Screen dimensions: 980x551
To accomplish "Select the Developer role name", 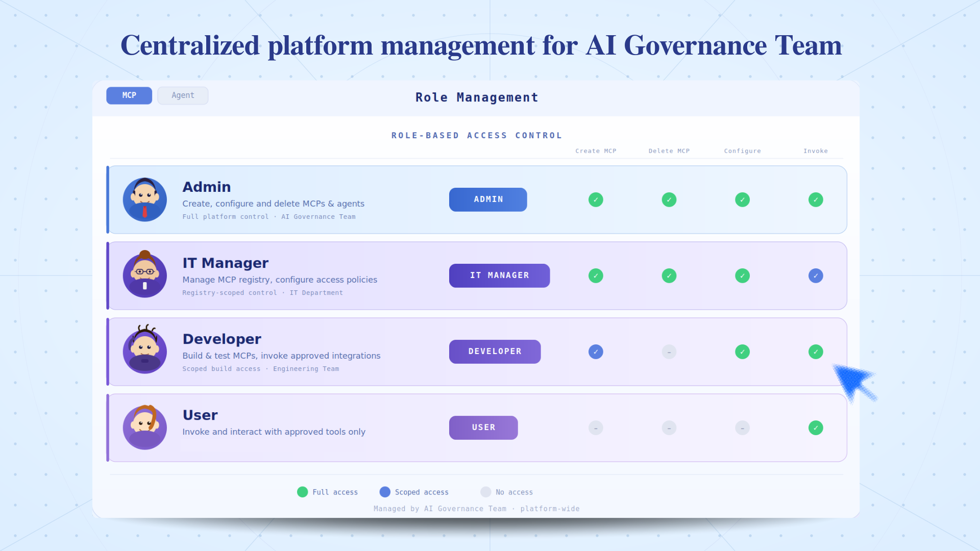I will click(222, 339).
